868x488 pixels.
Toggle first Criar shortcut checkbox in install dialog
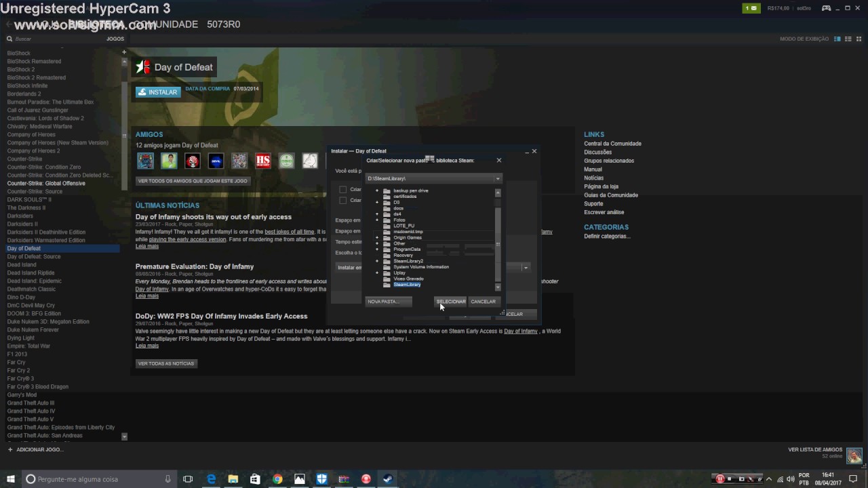click(342, 190)
